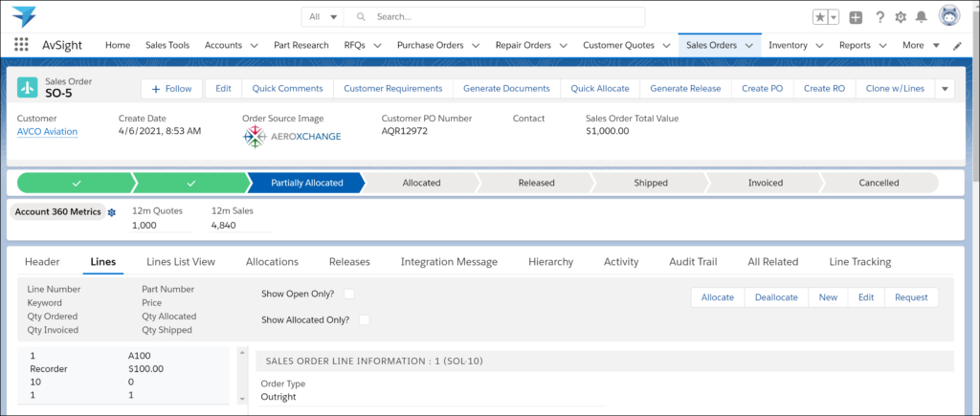Select the Partially Allocated path stage
980x416 pixels.
click(x=307, y=183)
